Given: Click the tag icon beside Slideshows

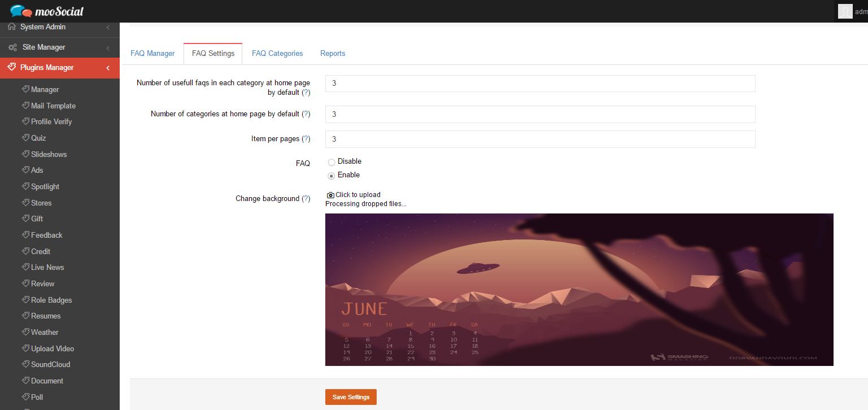Looking at the screenshot, I should pyautogui.click(x=25, y=154).
